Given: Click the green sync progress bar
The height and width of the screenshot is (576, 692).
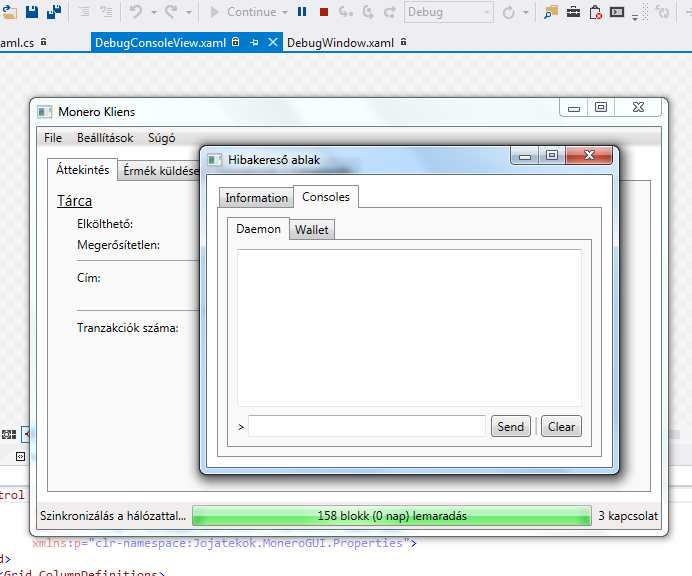Looking at the screenshot, I should coord(391,516).
